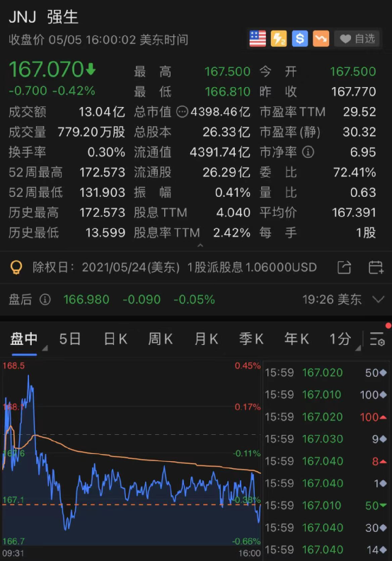Tap the 平均价 value 167.391
The width and height of the screenshot is (392, 561).
pyautogui.click(x=354, y=212)
